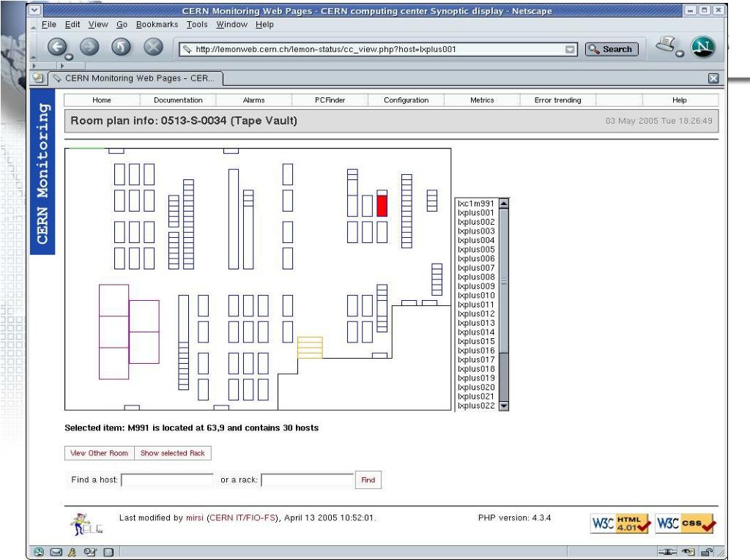Screen dimensions: 750x560
Task: Go back with the Back arrow button
Action: pyautogui.click(x=57, y=47)
